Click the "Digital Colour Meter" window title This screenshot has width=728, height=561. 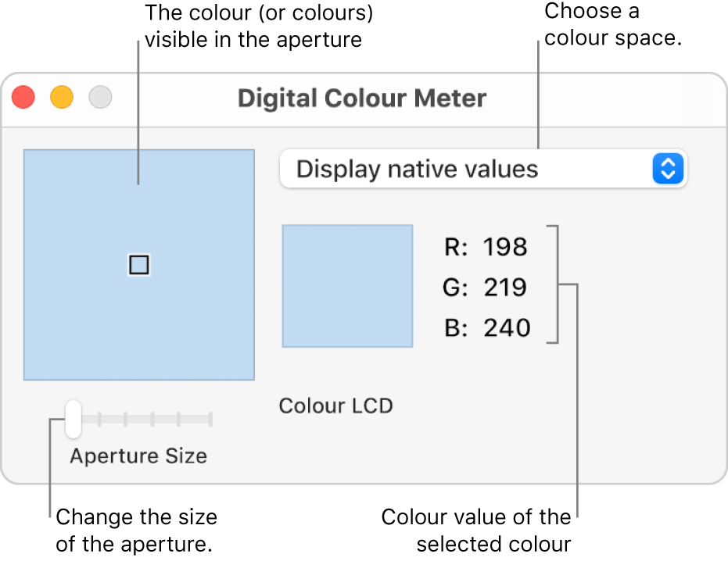click(361, 98)
